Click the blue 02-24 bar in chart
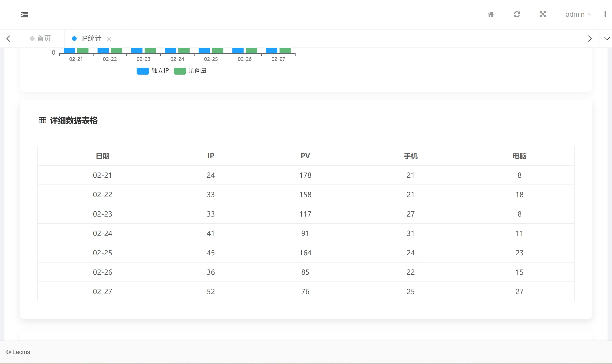The height and width of the screenshot is (364, 612). tap(170, 50)
